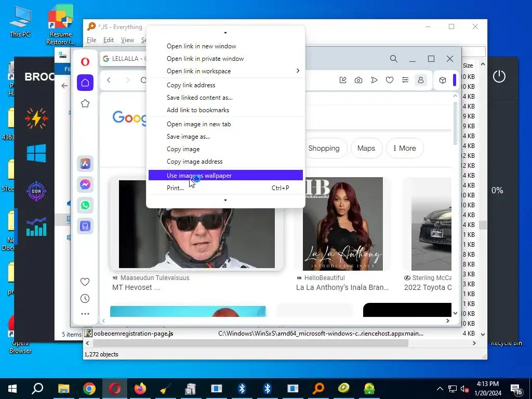Open View menu in Everything window
This screenshot has height=399, width=532.
click(x=127, y=40)
